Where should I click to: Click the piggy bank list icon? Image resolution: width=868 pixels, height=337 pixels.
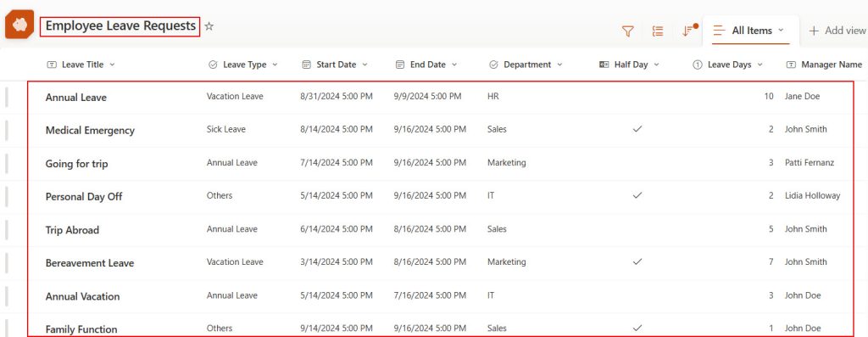pos(19,25)
